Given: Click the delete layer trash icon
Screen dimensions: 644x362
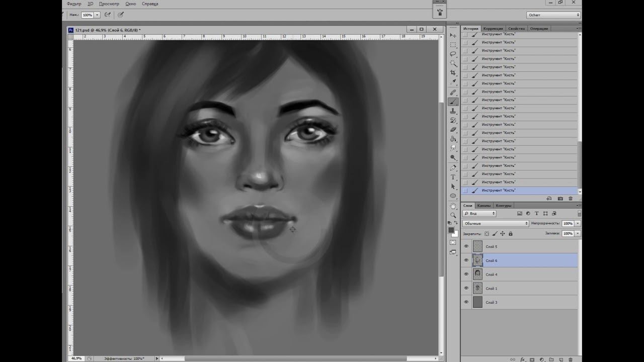Looking at the screenshot, I should click(570, 359).
